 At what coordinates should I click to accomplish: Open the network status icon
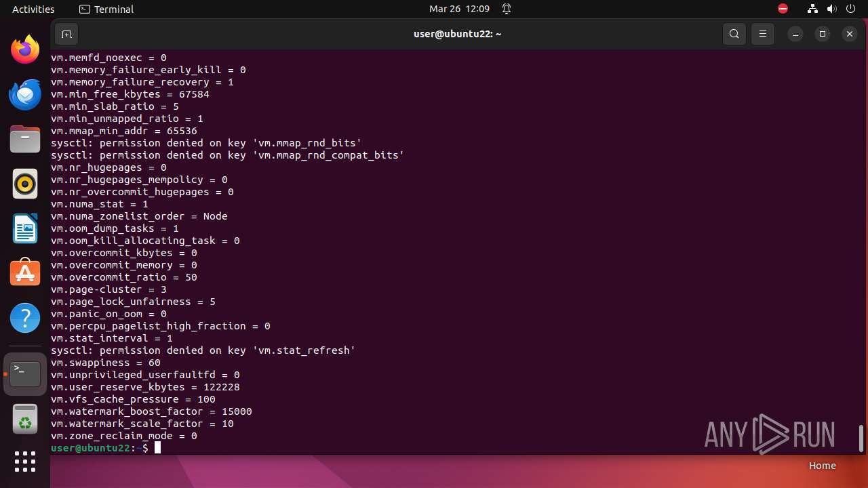coord(812,9)
